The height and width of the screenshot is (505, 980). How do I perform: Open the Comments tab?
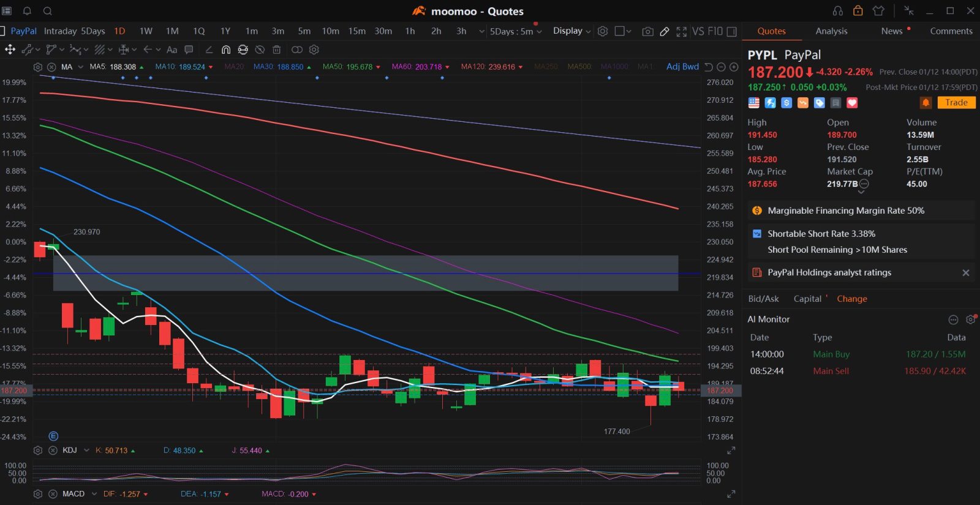tap(951, 31)
